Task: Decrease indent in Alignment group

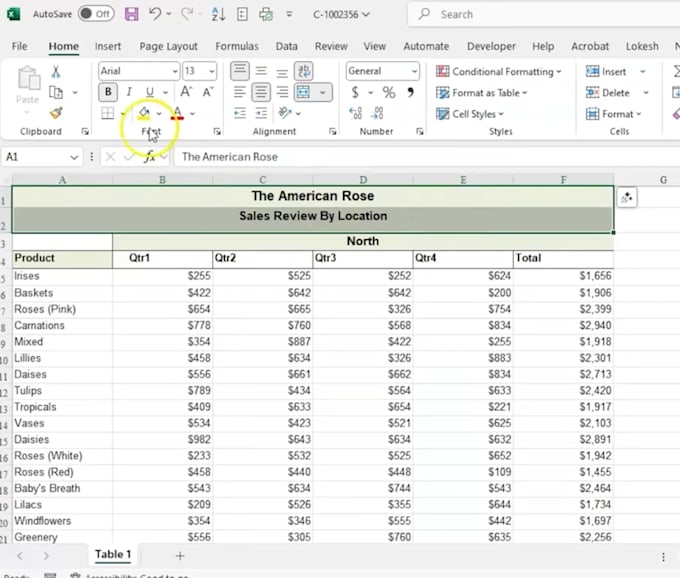Action: coord(239,113)
